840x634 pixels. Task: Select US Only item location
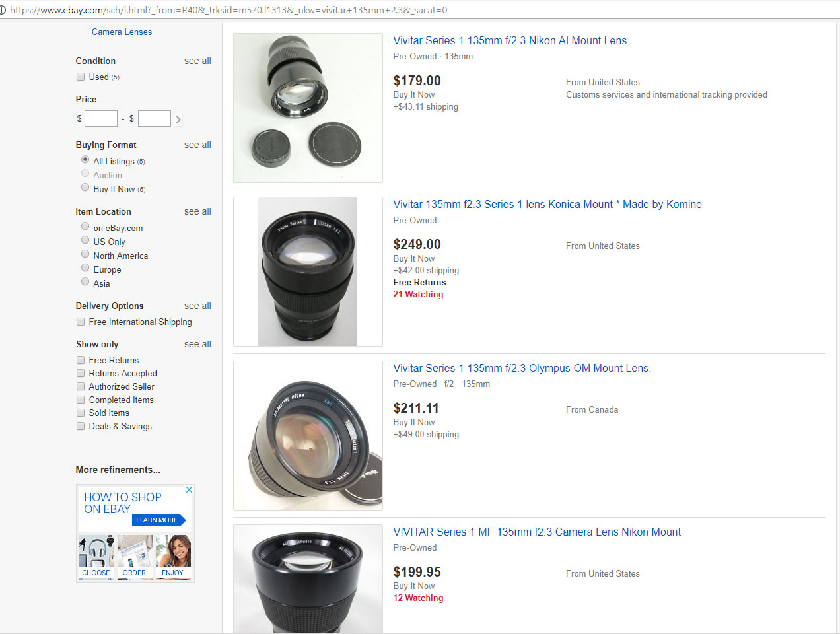85,240
